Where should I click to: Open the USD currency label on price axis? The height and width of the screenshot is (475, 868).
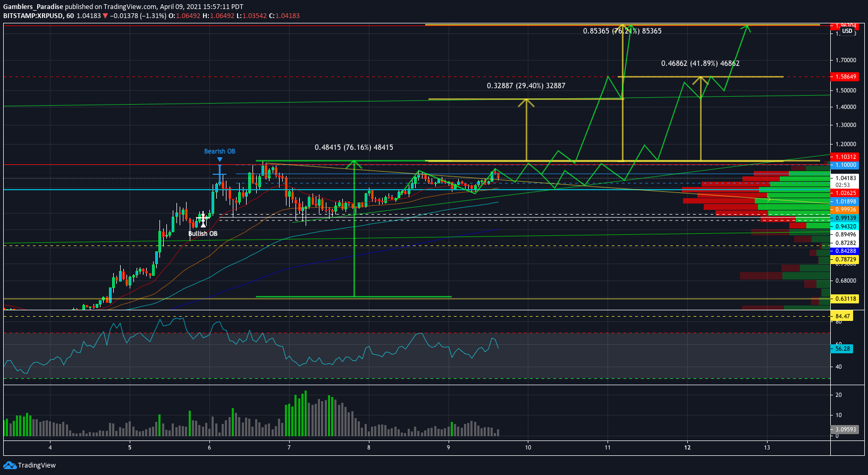[847, 31]
